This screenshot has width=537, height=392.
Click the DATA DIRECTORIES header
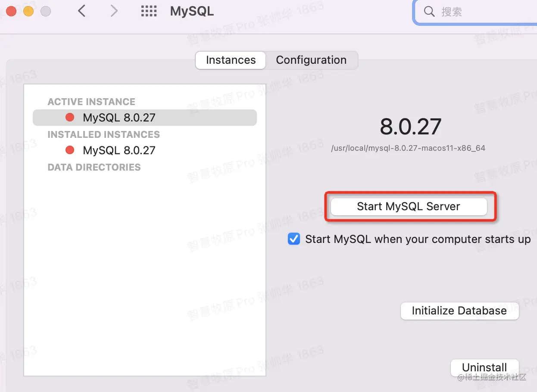coord(94,167)
